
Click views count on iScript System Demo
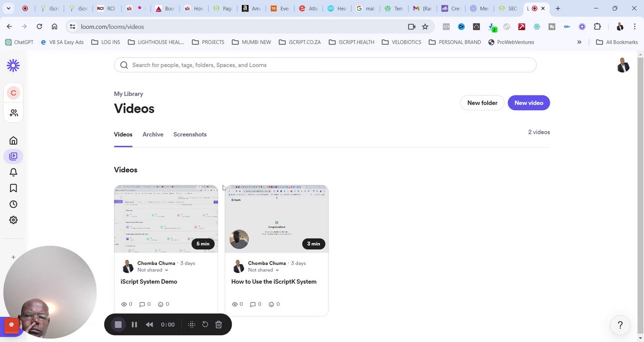[127, 304]
